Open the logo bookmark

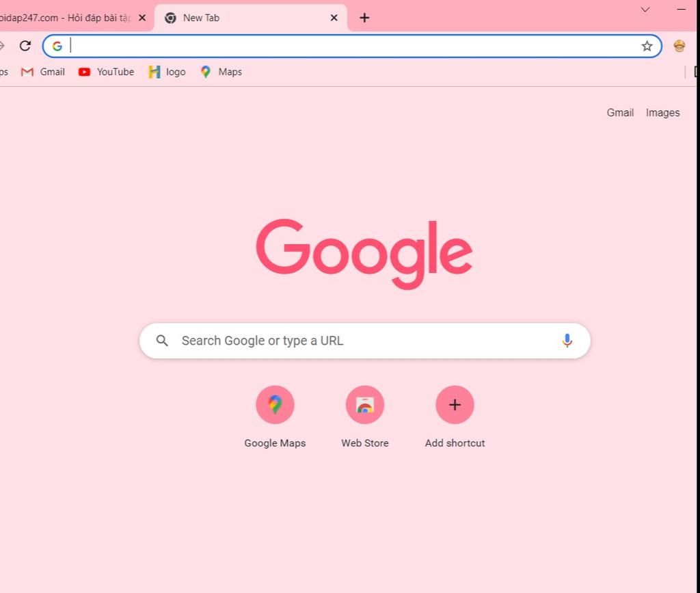tap(167, 72)
